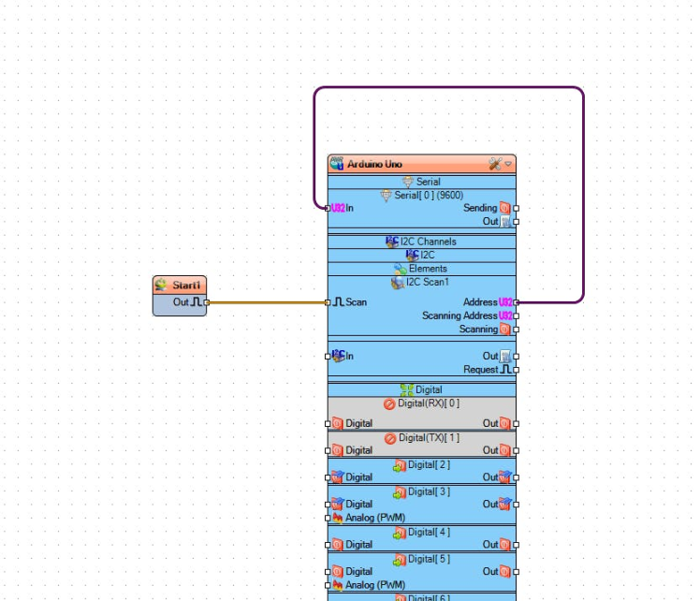Image resolution: width=700 pixels, height=601 pixels.
Task: Select the Digital[ 2 ] channel header
Action: 421,464
